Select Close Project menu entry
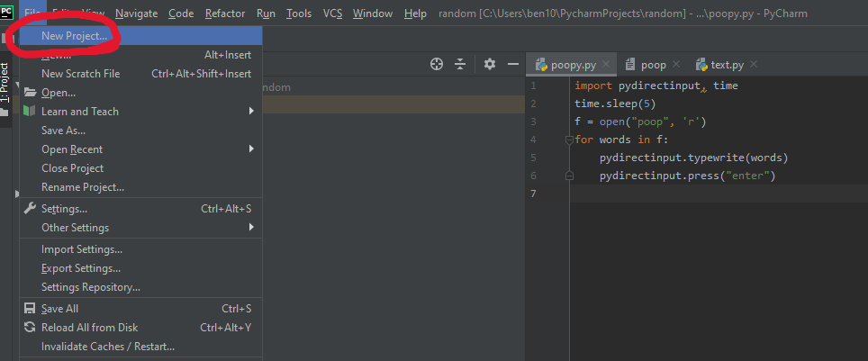 pos(141,168)
